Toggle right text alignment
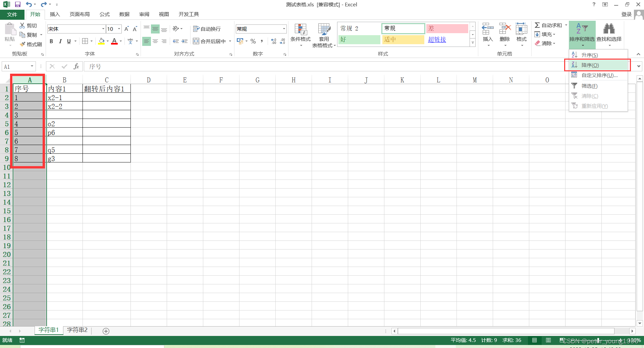The width and height of the screenshot is (644, 348). point(164,41)
